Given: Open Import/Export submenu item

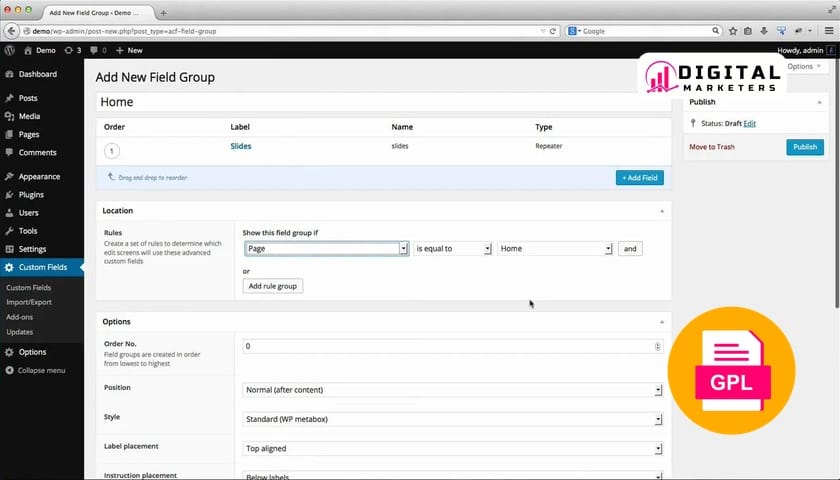Looking at the screenshot, I should (28, 302).
